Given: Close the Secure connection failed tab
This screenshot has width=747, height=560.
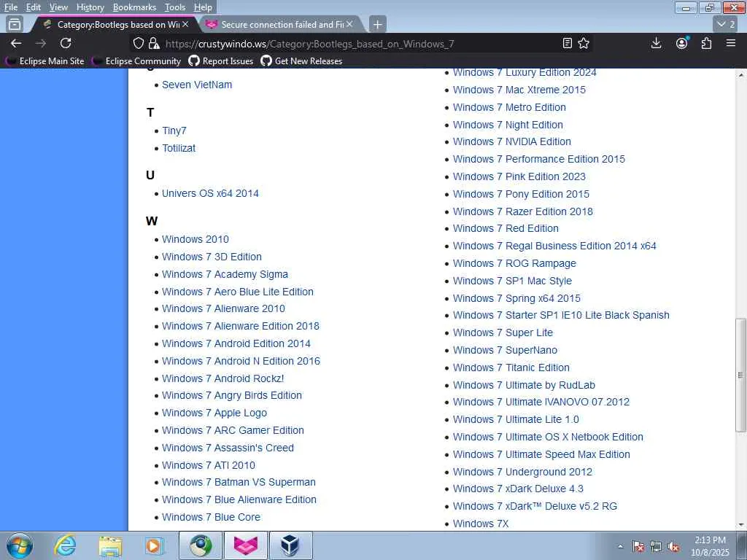Looking at the screenshot, I should coord(349,24).
